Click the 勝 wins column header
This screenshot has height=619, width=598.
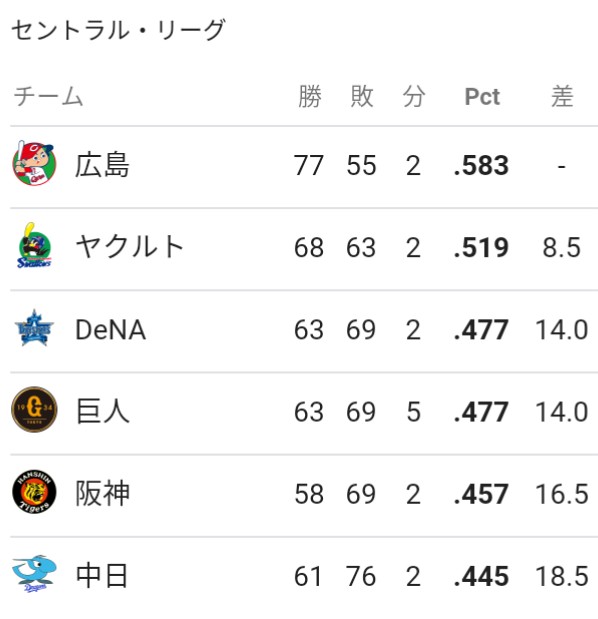click(x=310, y=96)
